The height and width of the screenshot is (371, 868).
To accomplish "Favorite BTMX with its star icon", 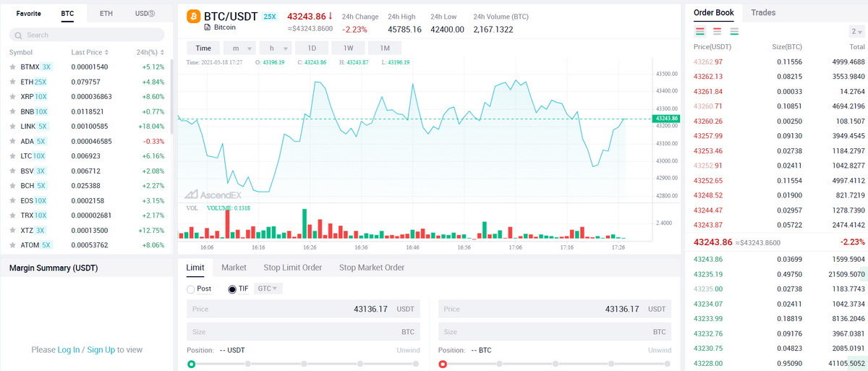I will (x=12, y=67).
